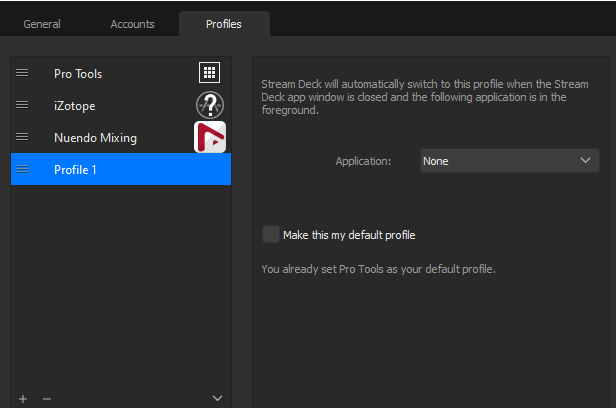Select the Profiles tab
Viewport: 616px width, 408px height.
click(224, 24)
